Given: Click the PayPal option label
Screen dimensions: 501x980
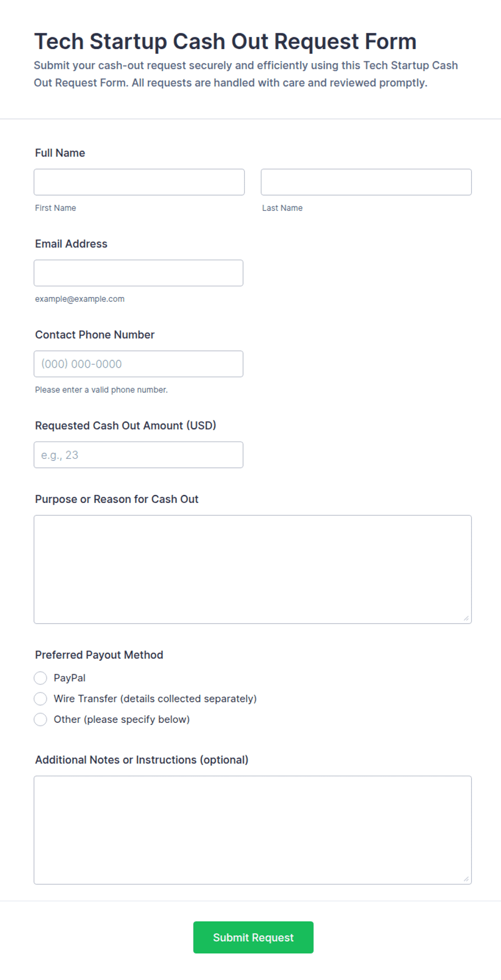Looking at the screenshot, I should pyautogui.click(x=69, y=678).
